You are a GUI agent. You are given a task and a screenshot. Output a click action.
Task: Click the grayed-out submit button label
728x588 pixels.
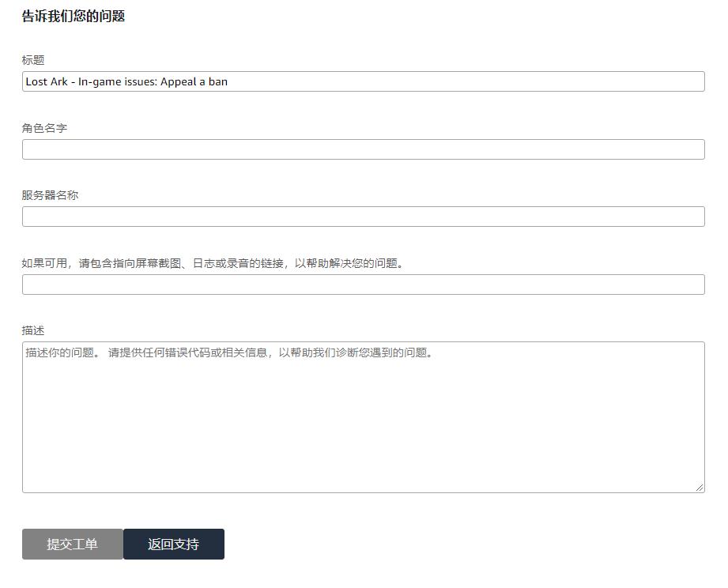[x=72, y=544]
